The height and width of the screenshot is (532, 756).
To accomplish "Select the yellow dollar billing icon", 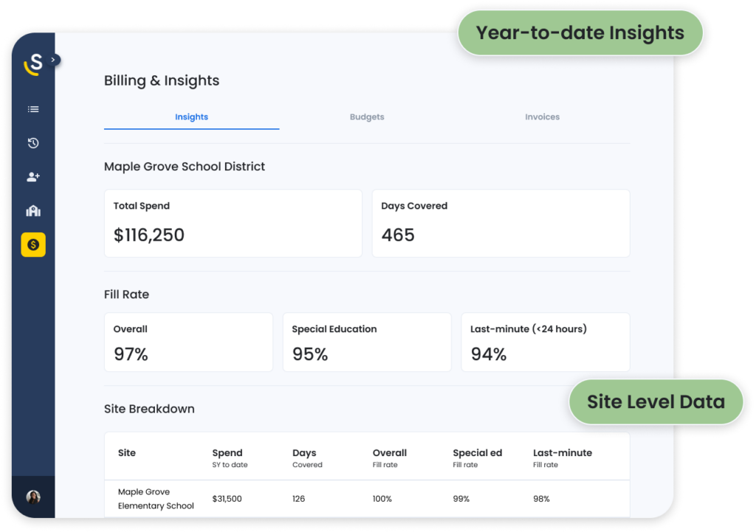I will click(33, 245).
